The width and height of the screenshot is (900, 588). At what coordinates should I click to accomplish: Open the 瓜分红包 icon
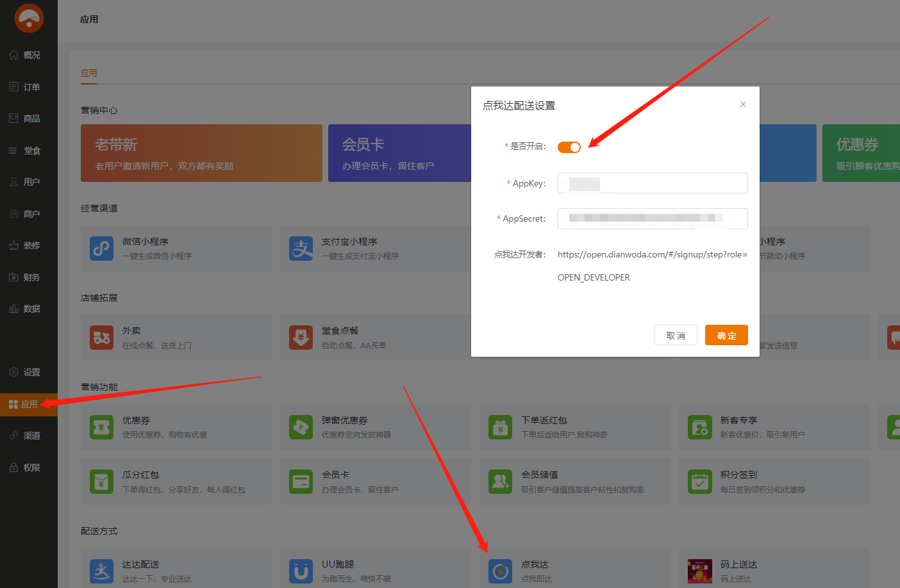click(x=101, y=482)
